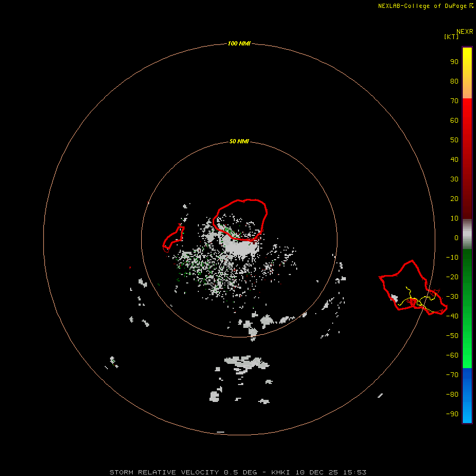Click the -60 value on the velocity scale
This screenshot has height=476, width=476.
(x=452, y=355)
